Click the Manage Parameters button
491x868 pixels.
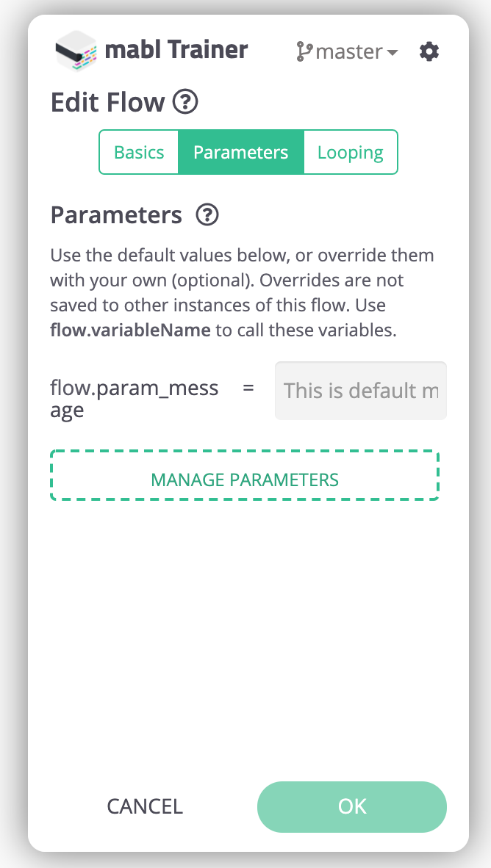[x=245, y=480]
